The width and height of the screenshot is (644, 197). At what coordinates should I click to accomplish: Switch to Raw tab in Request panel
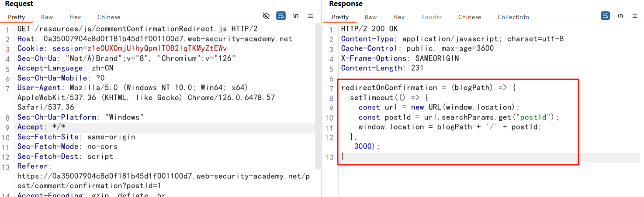point(47,17)
